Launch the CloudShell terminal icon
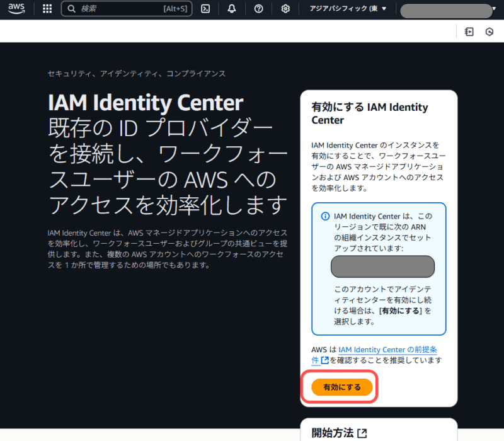 click(x=205, y=9)
